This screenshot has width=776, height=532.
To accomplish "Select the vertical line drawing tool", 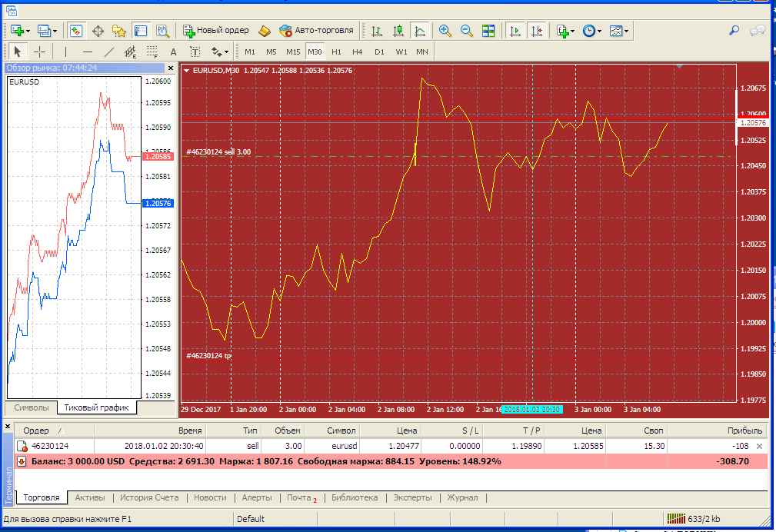I will pos(65,52).
